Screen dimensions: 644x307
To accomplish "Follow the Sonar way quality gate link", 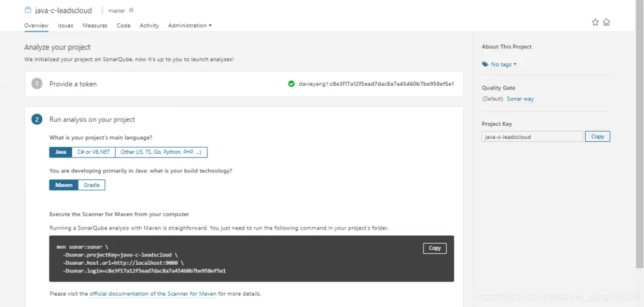I will point(520,99).
